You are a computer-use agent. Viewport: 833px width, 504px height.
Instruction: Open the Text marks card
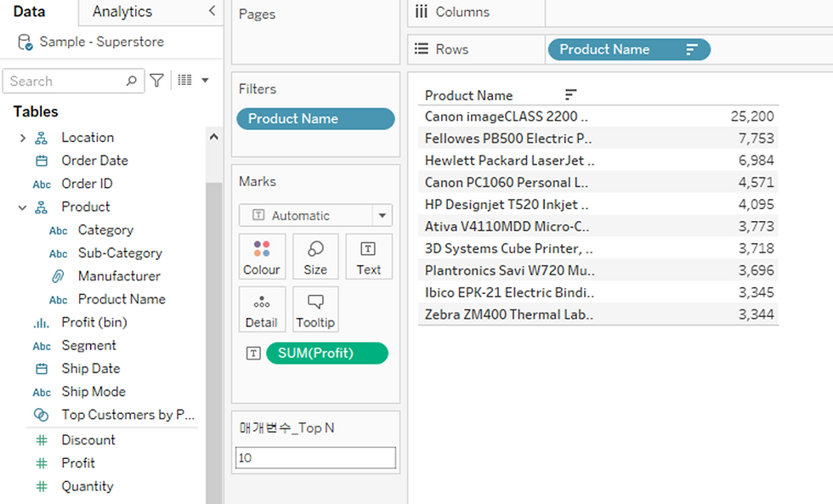click(x=369, y=257)
